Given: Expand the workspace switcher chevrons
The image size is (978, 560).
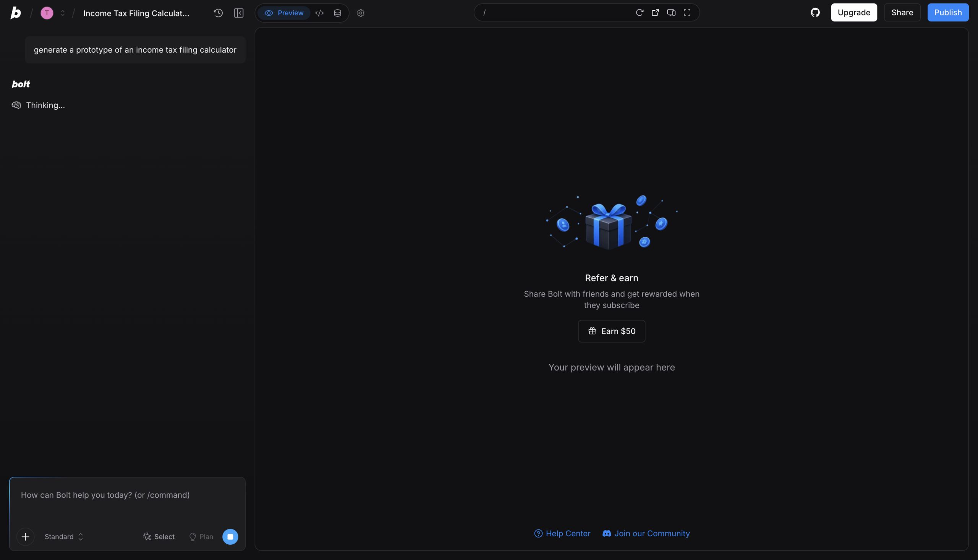Looking at the screenshot, I should point(63,13).
